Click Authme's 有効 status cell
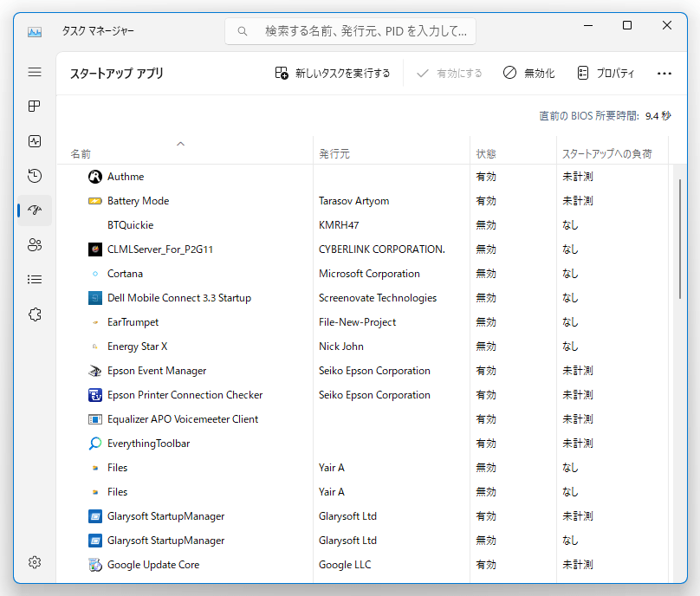This screenshot has width=700, height=596. [486, 177]
